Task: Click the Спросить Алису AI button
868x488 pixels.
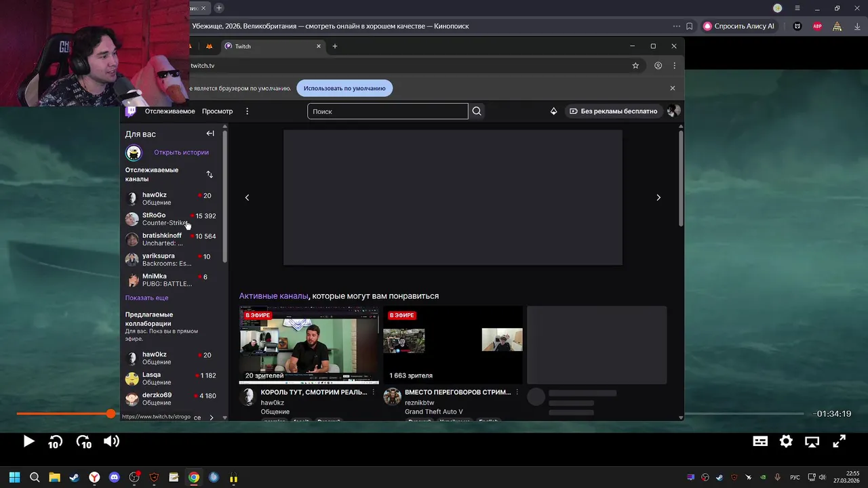Action: click(738, 26)
